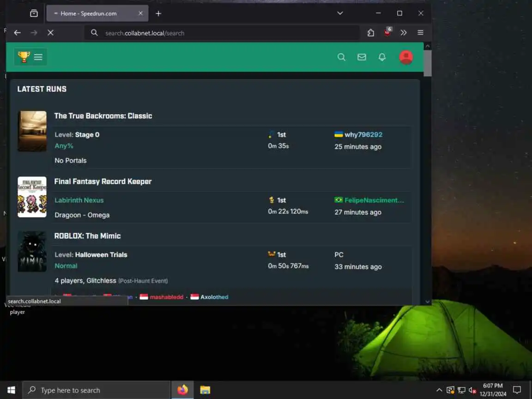
Task: Click the 1st place trophy on Backrooms run
Action: click(x=271, y=135)
